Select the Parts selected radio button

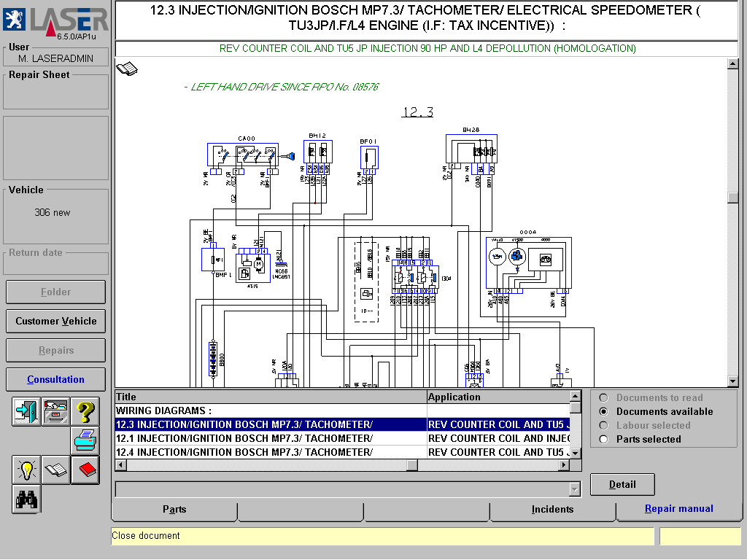point(603,439)
